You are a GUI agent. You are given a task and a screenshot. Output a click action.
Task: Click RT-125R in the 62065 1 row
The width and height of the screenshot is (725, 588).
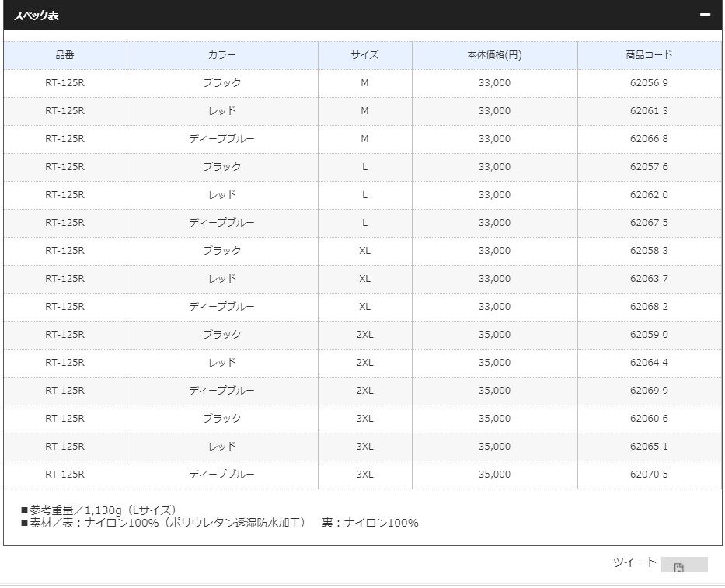tap(65, 447)
